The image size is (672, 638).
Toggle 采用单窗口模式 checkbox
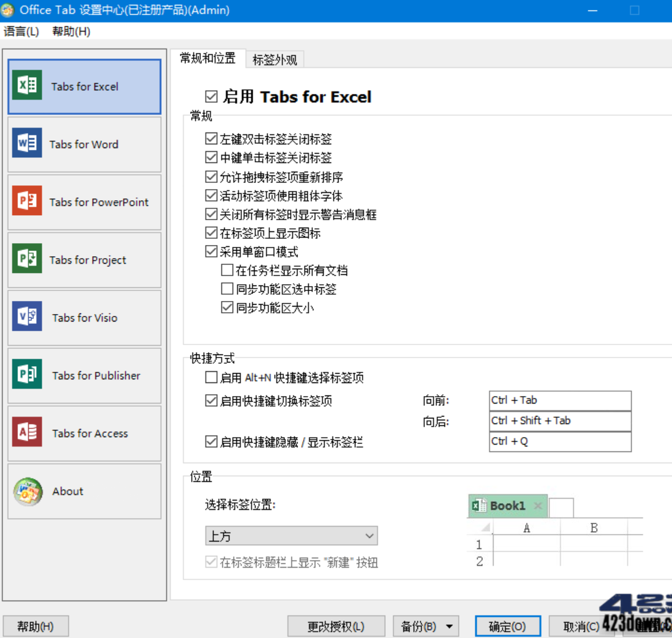coord(211,251)
